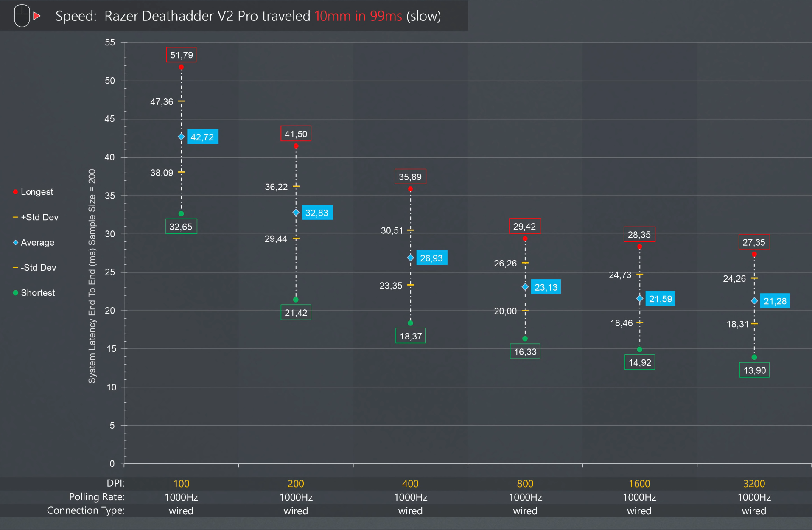Click the DPI value 1600
This screenshot has height=530, width=812.
click(x=639, y=483)
